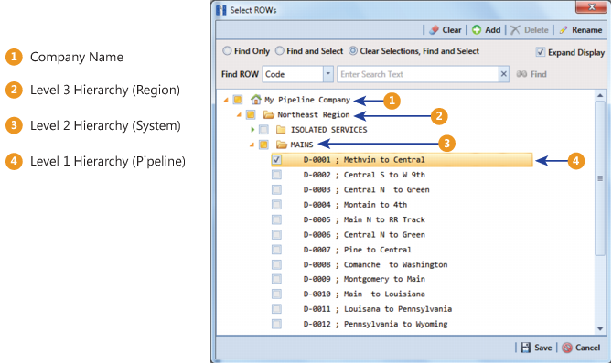Open the Find ROW Code dropdown
612x364 pixels.
[x=328, y=74]
